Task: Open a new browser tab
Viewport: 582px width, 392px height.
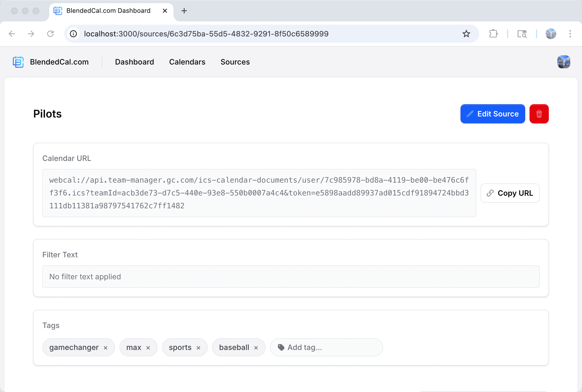Action: (x=184, y=11)
